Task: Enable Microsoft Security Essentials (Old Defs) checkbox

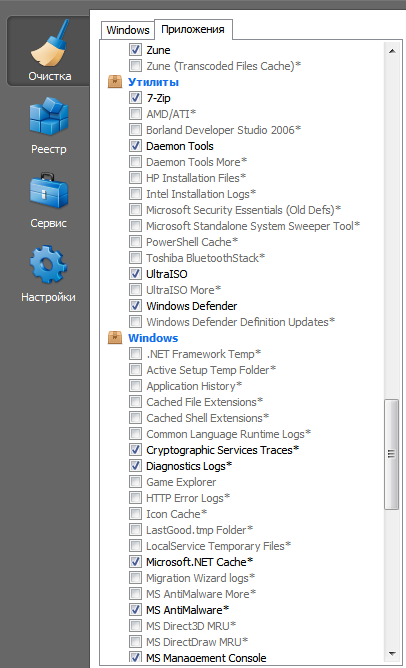Action: coord(135,210)
